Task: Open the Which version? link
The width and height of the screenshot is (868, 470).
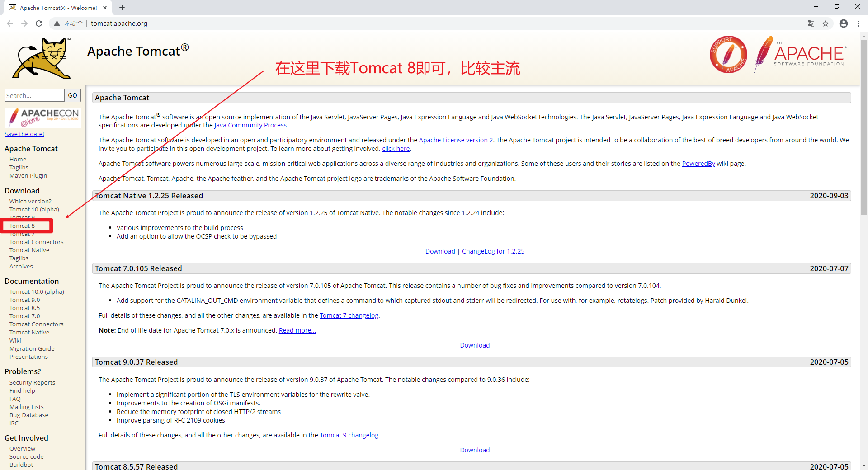Action: click(30, 201)
